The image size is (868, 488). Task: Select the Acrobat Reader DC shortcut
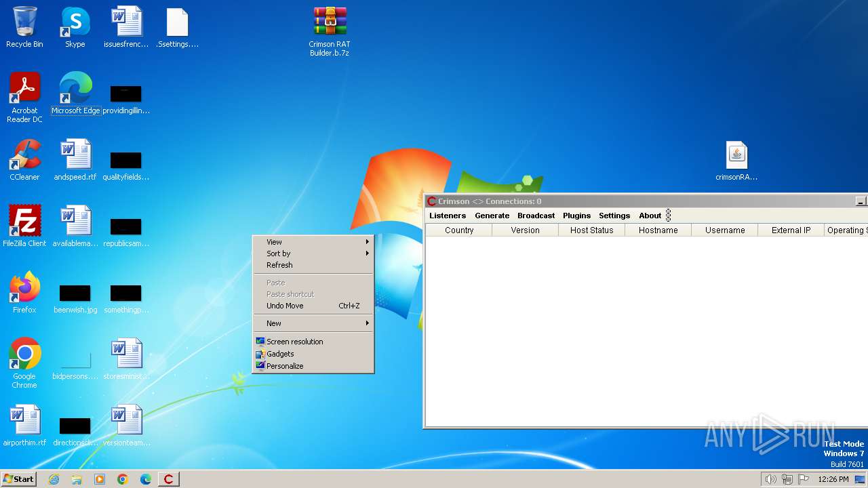click(x=24, y=98)
